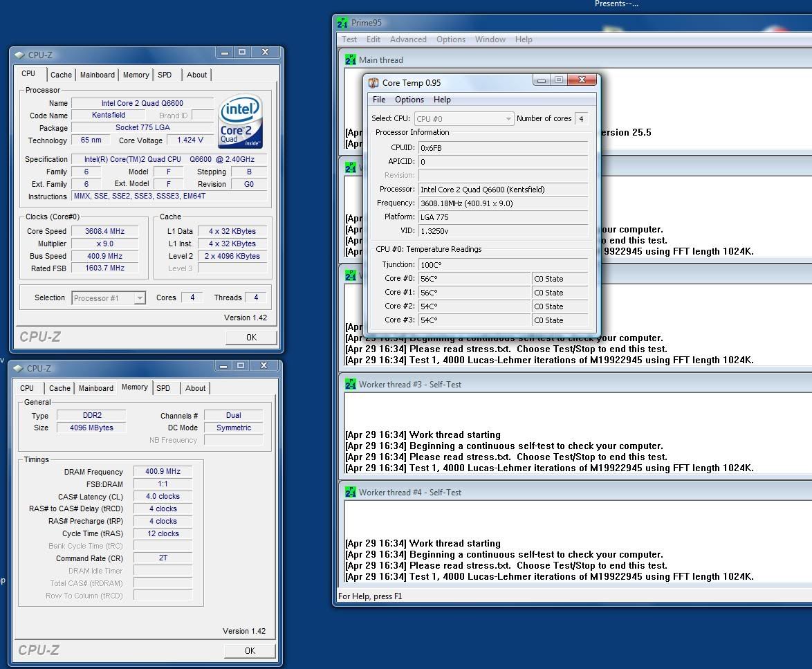Click the Size 4096 MBytes value
This screenshot has width=812, height=669.
coord(91,428)
